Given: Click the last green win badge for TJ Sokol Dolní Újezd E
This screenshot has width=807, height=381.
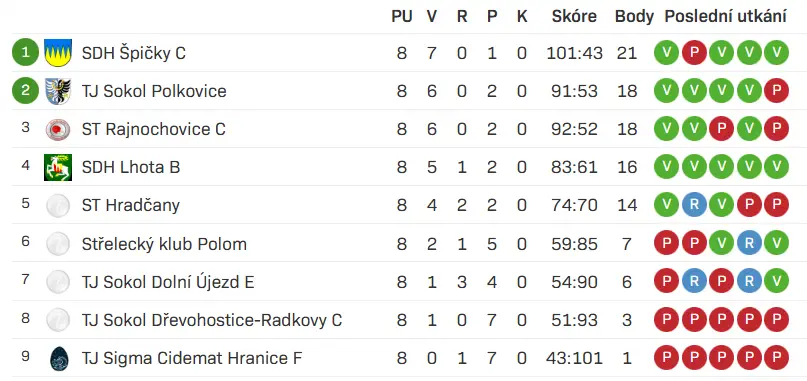Looking at the screenshot, I should pos(776,282).
